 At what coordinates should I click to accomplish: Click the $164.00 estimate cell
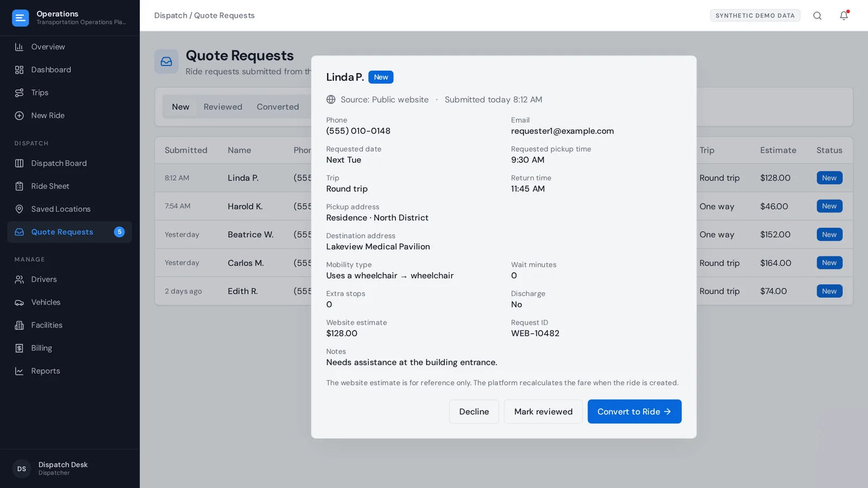775,263
